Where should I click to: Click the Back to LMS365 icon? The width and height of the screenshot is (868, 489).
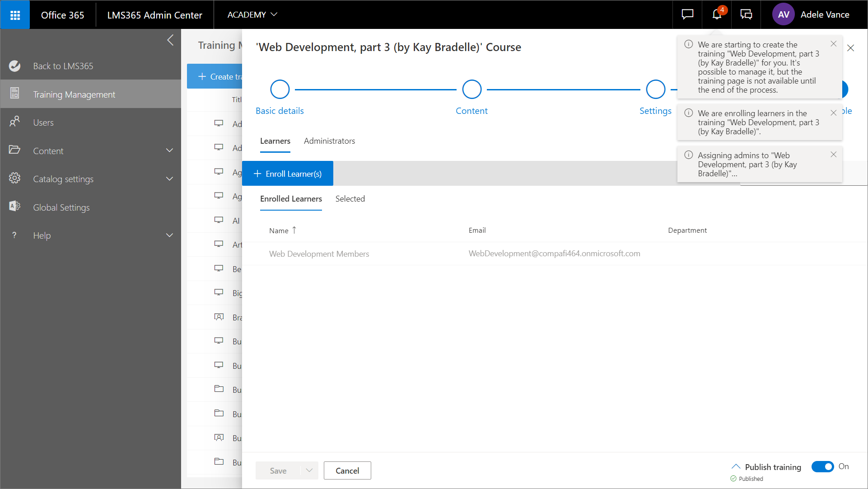(x=15, y=66)
